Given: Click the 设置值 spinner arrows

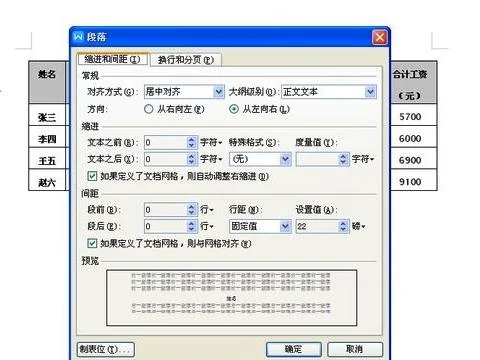Looking at the screenshot, I should (x=343, y=226).
